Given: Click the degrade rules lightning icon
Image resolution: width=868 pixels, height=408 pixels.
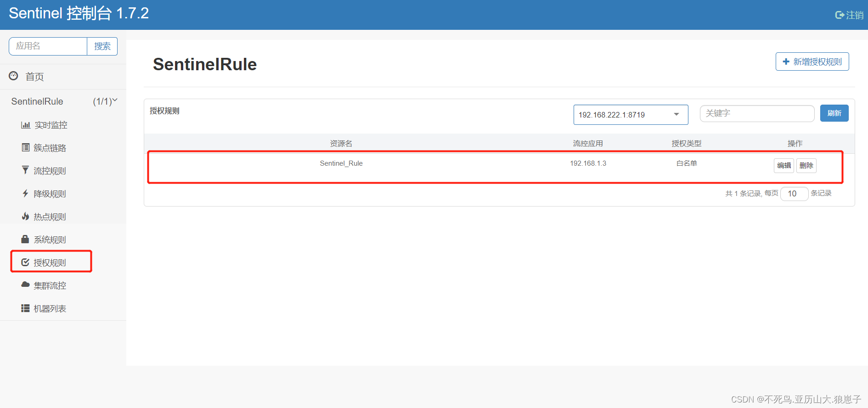Looking at the screenshot, I should point(25,193).
